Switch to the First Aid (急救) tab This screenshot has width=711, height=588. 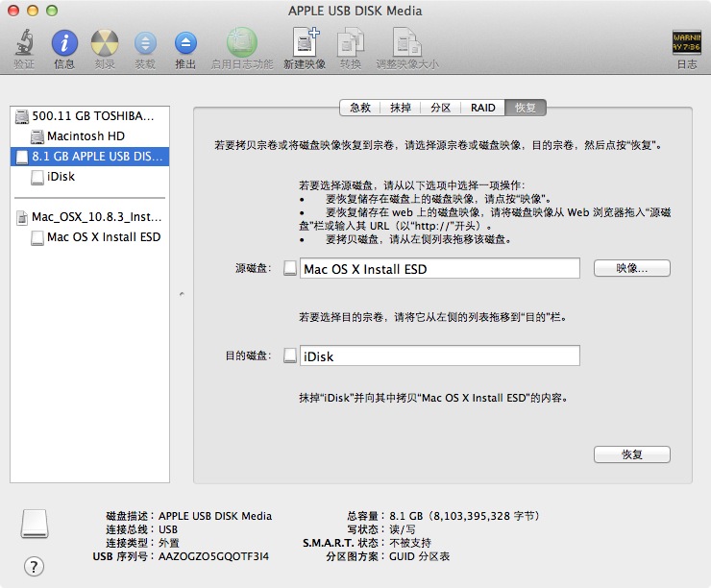[x=360, y=108]
